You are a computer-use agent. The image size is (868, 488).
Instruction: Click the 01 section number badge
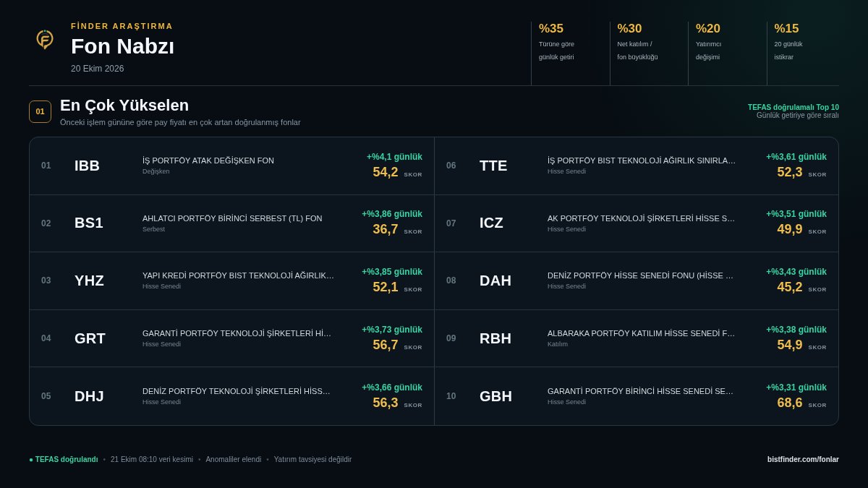pyautogui.click(x=40, y=111)
